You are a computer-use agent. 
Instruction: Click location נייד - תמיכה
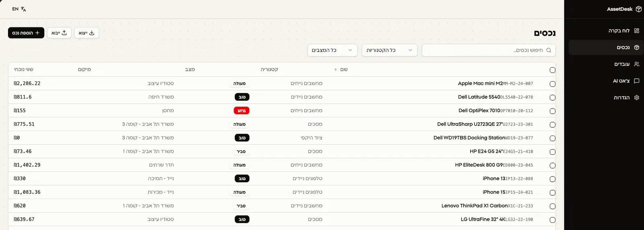[161, 179]
